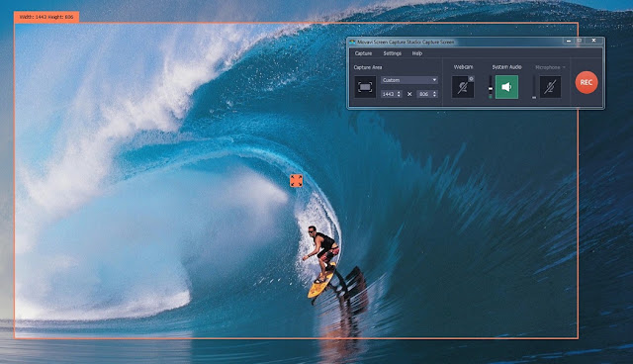Open the Microphone device dropdown
Image resolution: width=633 pixels, height=364 pixels.
(550, 67)
